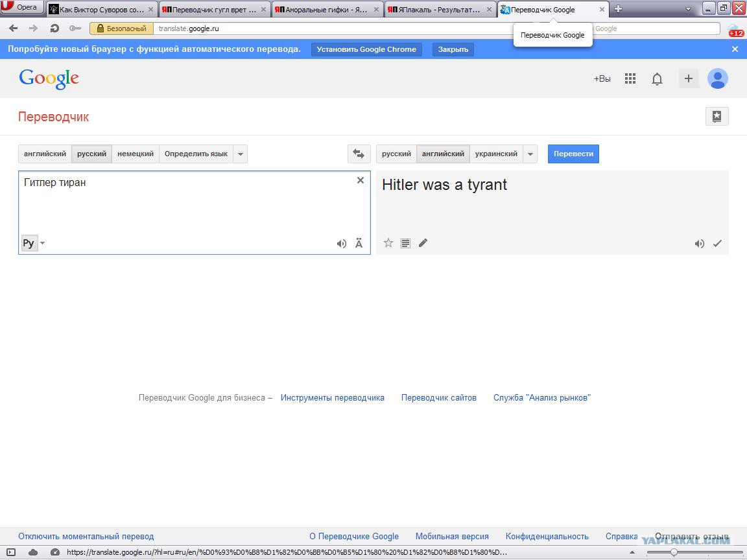747x560 pixels.
Task: Open the user account avatar
Action: click(x=717, y=78)
